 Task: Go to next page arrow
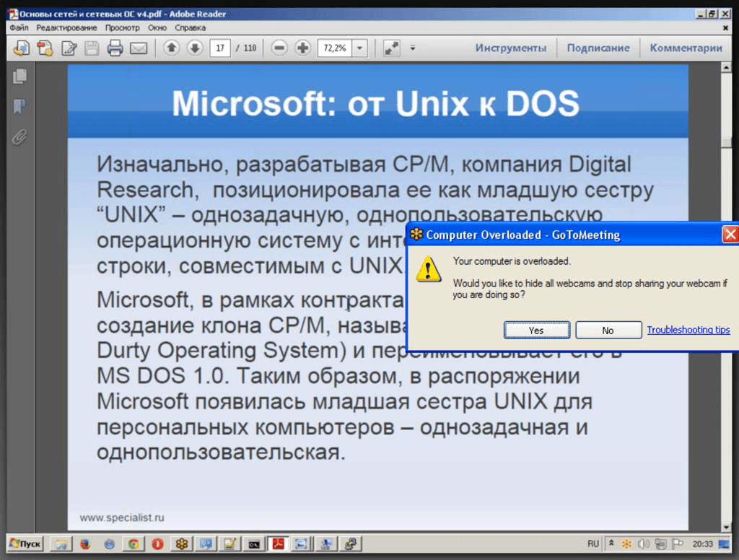(195, 48)
